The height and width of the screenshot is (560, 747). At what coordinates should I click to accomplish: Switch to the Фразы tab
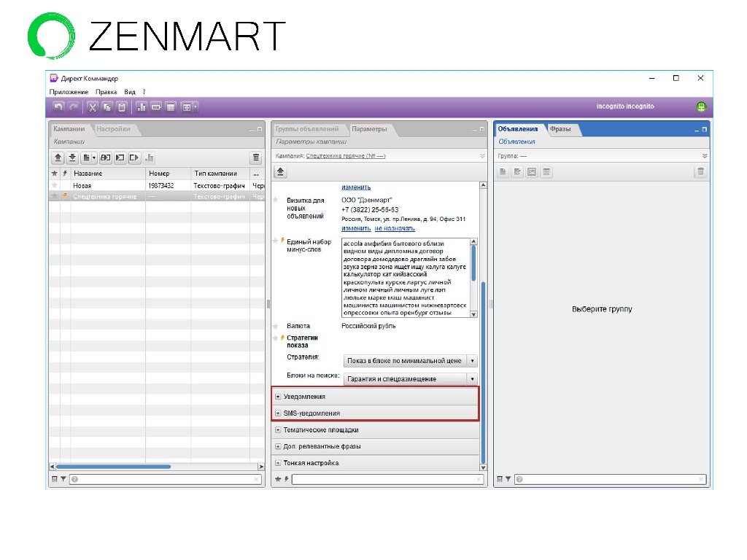pos(560,128)
